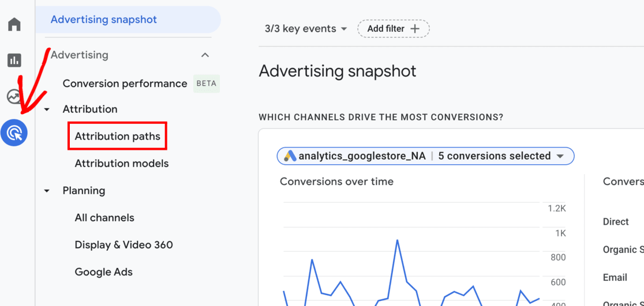The image size is (644, 306).
Task: Open All channels under Planning
Action: (104, 218)
